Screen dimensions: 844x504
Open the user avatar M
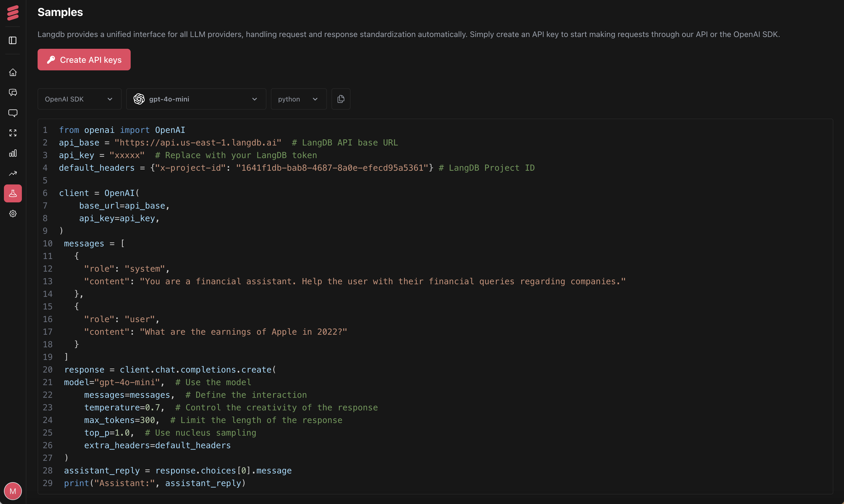13,491
